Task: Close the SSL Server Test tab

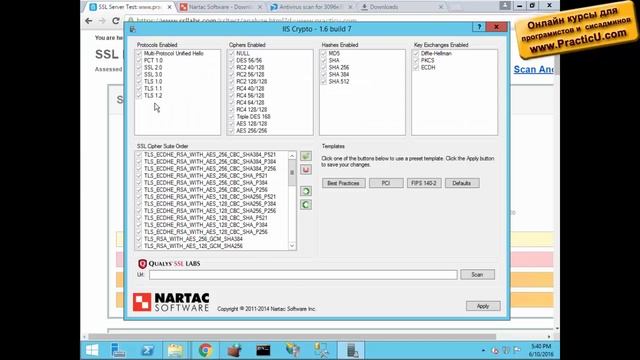Action: 170,7
